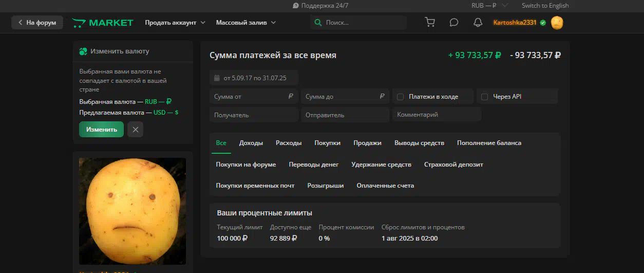Switch to the 'Выводы средств' tab
Viewport: 644px width, 273px height.
pyautogui.click(x=419, y=143)
